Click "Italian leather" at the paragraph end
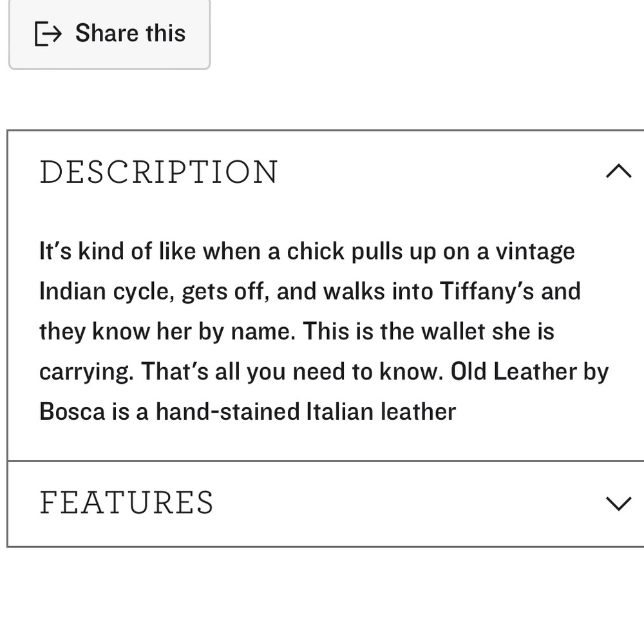Image resolution: width=644 pixels, height=644 pixels. click(381, 412)
